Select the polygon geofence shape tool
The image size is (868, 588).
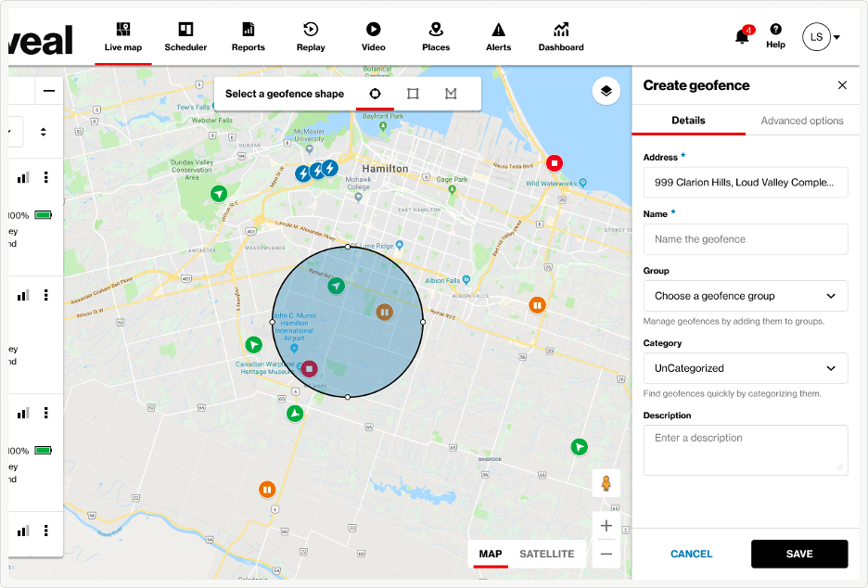(451, 94)
